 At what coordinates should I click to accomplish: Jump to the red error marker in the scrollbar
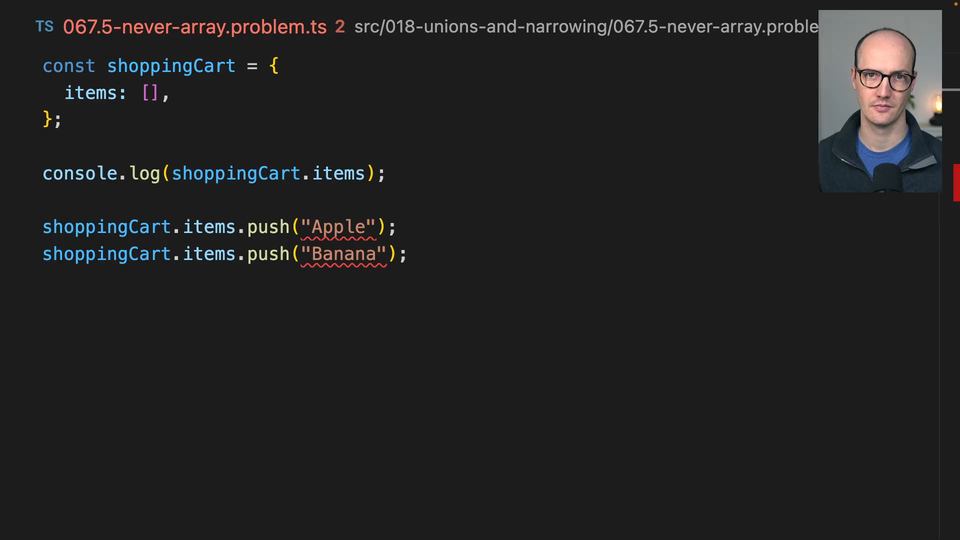pyautogui.click(x=956, y=182)
